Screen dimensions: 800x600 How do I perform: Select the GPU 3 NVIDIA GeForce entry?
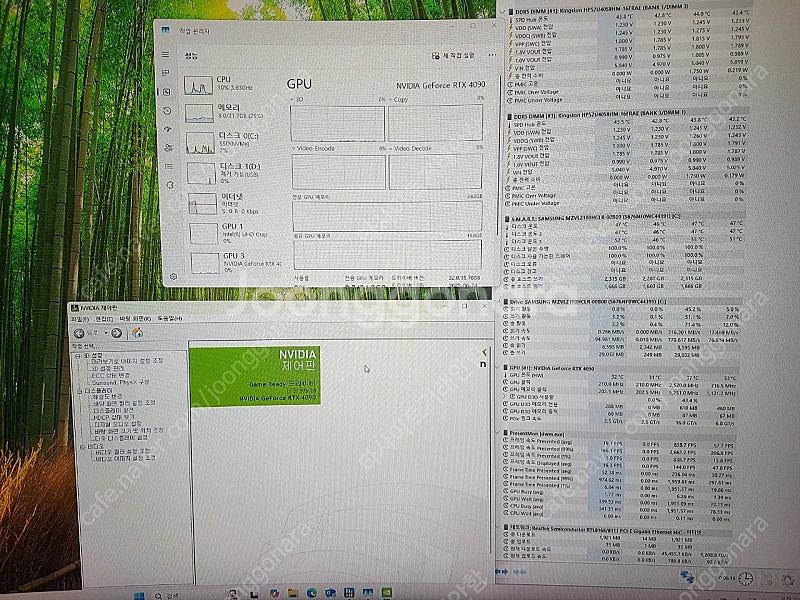(x=236, y=262)
